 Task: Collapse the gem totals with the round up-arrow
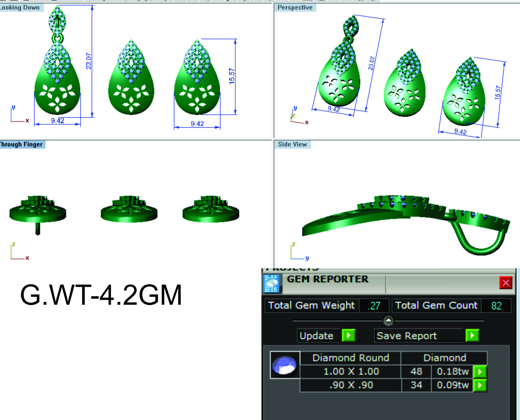pyautogui.click(x=388, y=321)
